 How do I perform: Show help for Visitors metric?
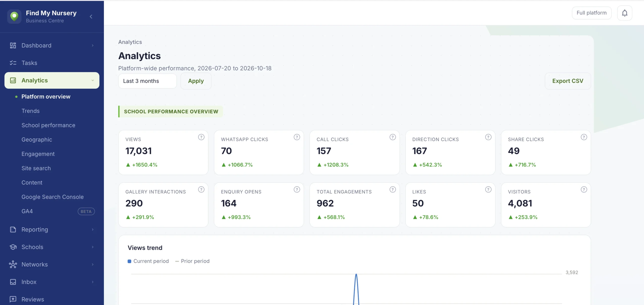click(x=584, y=189)
